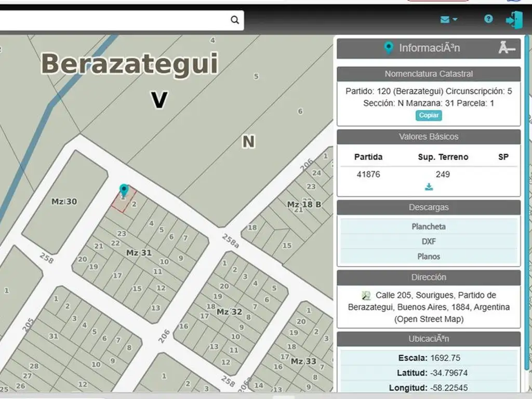This screenshot has height=399, width=532.
Task: Open the Planos download link
Action: [x=429, y=256]
